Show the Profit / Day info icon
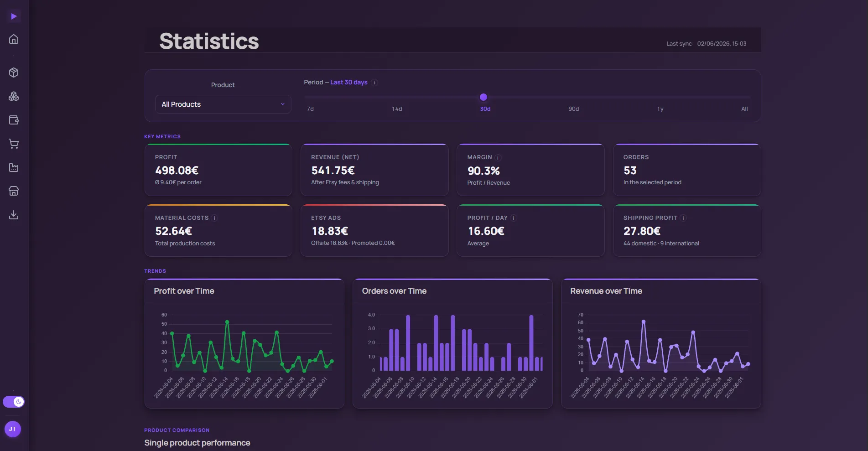 (513, 218)
